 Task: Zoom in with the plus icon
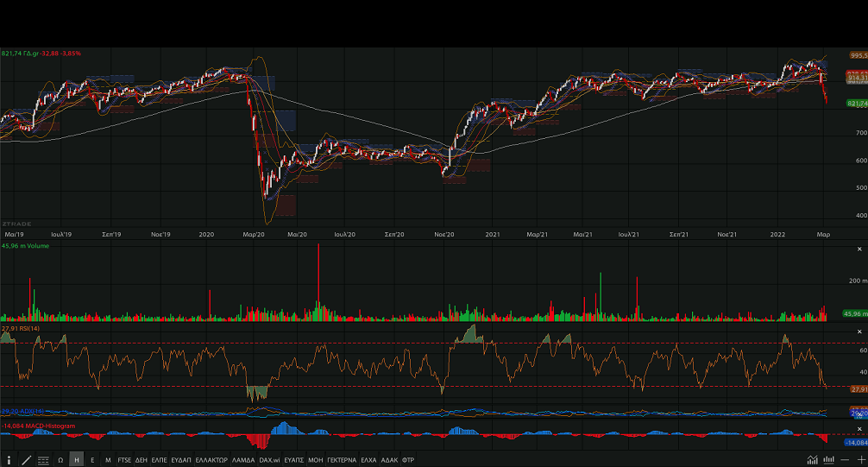[861, 460]
